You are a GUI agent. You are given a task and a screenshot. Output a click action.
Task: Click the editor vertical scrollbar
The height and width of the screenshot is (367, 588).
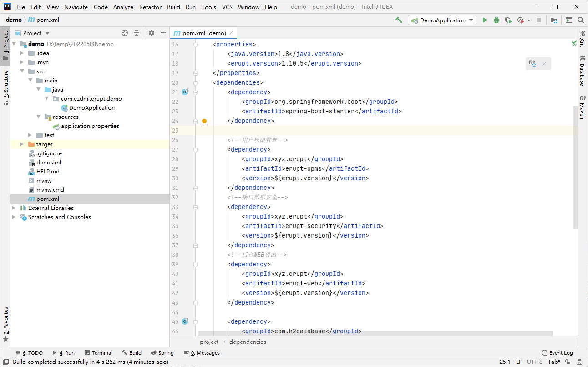tap(575, 167)
